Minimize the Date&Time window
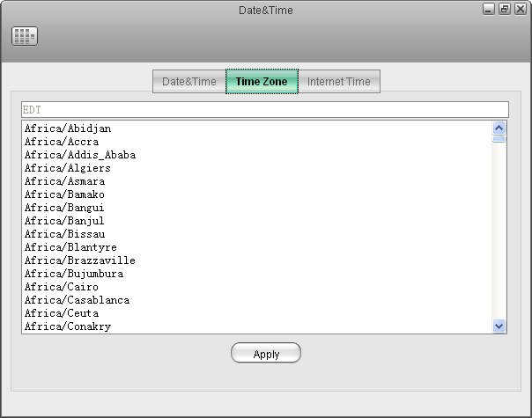 point(489,9)
